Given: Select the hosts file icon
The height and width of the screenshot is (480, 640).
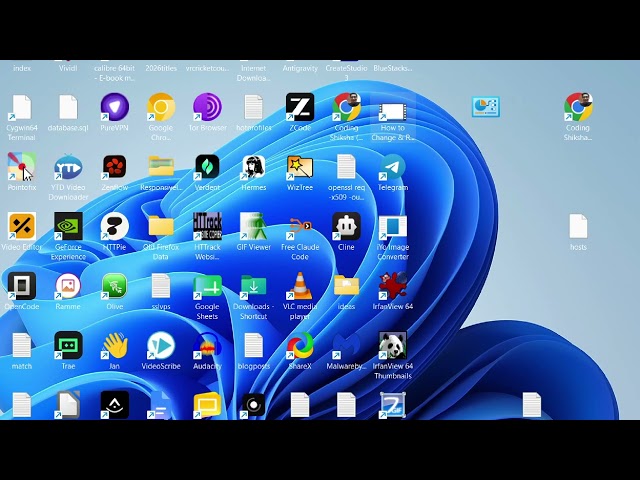Looking at the screenshot, I should 578,227.
